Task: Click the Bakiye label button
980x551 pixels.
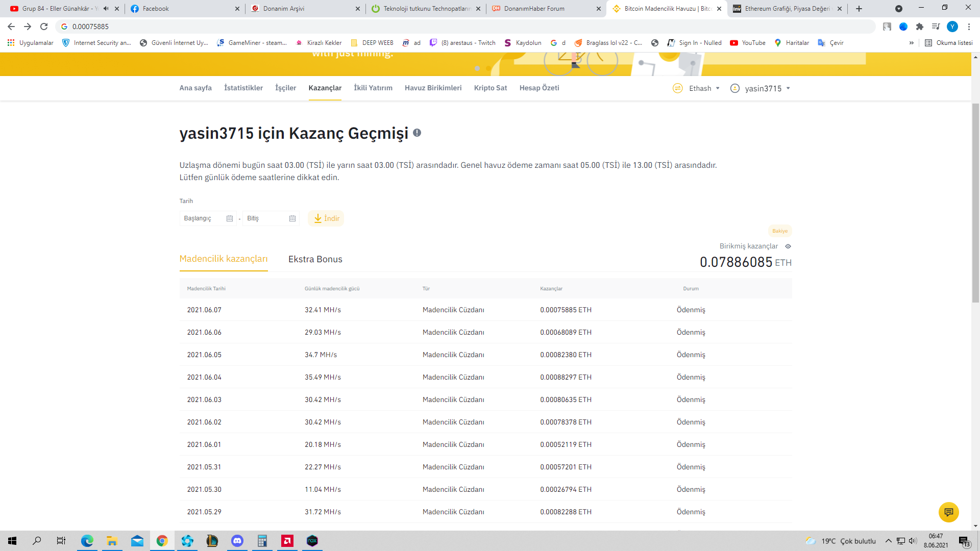Action: [779, 231]
